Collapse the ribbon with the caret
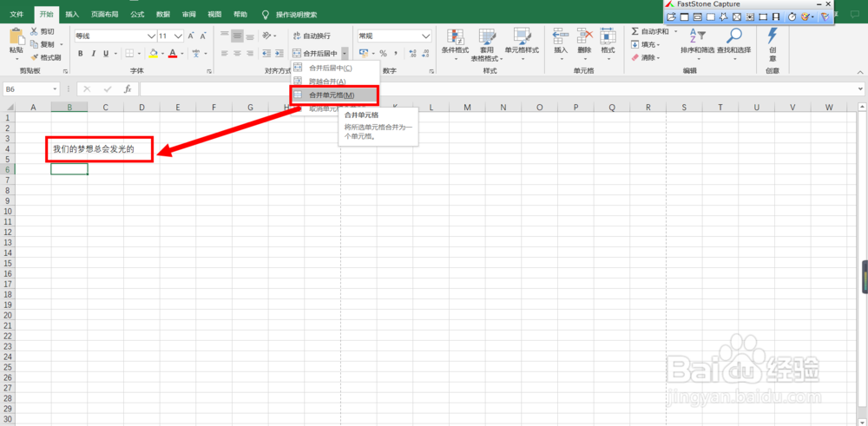 pos(860,73)
